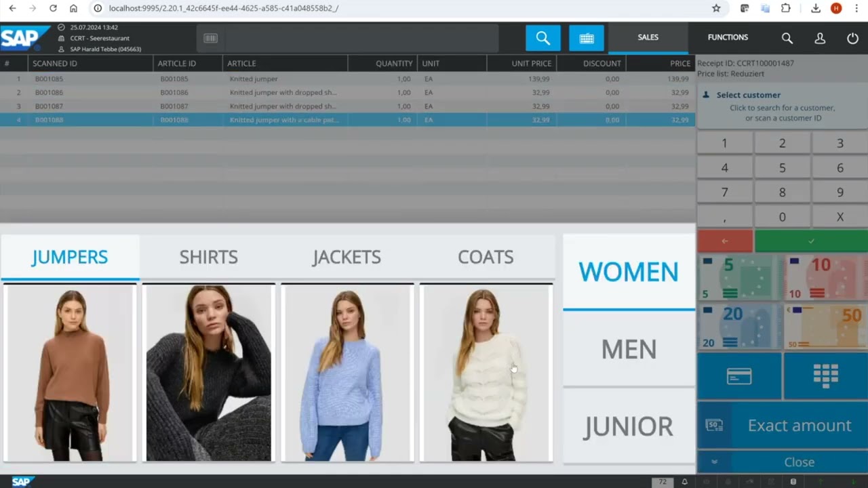Click the 72 counter in status bar
Image resolution: width=868 pixels, height=488 pixels.
tap(663, 482)
